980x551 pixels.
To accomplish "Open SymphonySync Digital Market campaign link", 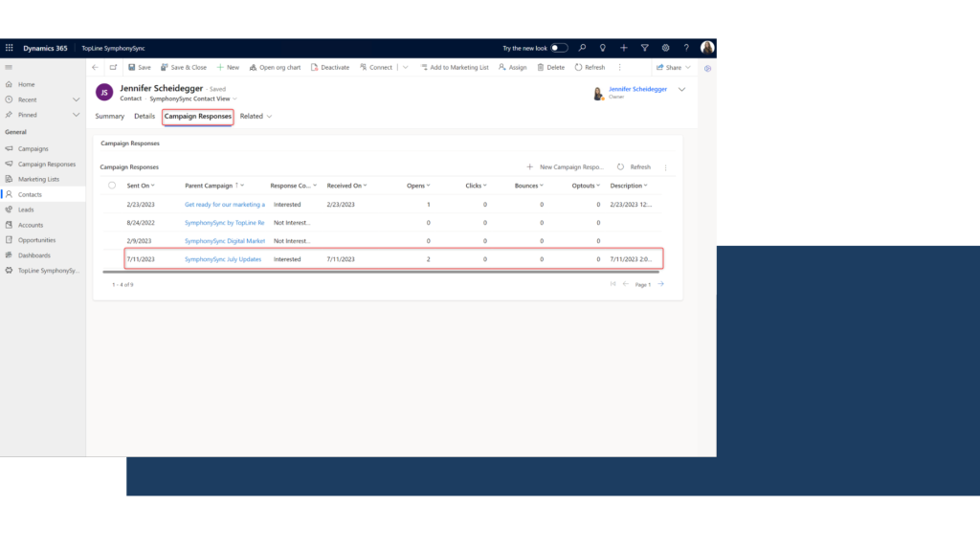I will click(x=224, y=240).
